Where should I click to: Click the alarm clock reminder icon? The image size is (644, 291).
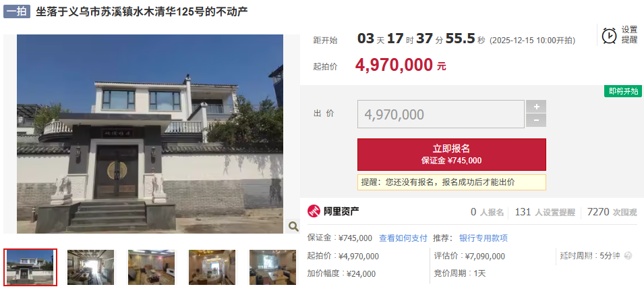[x=609, y=36]
